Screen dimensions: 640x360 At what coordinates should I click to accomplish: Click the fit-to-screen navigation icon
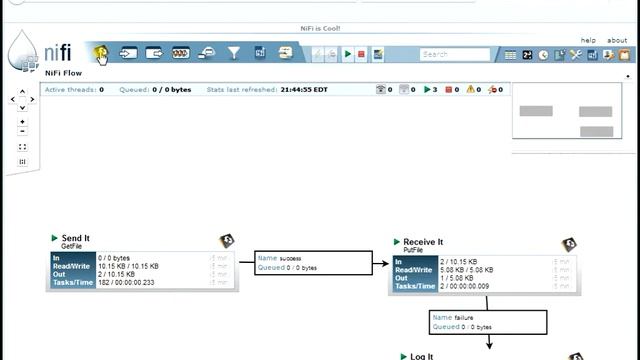(x=22, y=147)
